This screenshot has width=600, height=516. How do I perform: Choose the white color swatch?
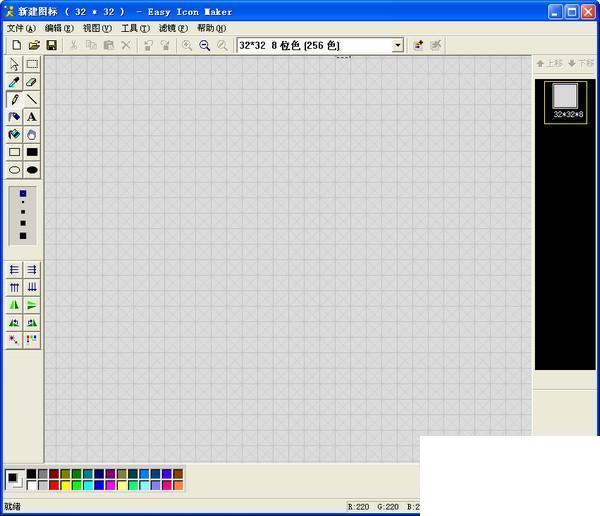tap(31, 485)
